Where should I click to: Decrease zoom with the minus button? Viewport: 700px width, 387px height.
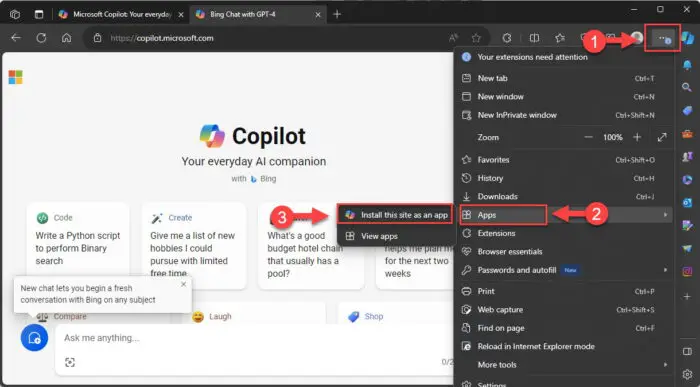pos(588,137)
